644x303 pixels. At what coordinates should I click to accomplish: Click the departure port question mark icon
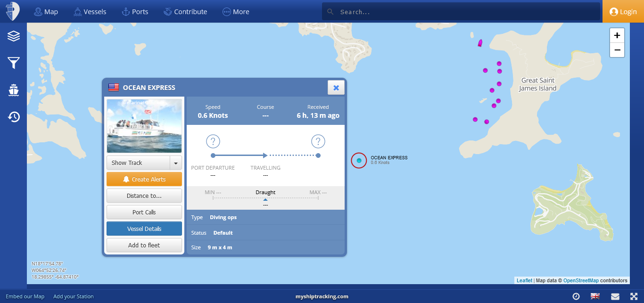pyautogui.click(x=213, y=141)
